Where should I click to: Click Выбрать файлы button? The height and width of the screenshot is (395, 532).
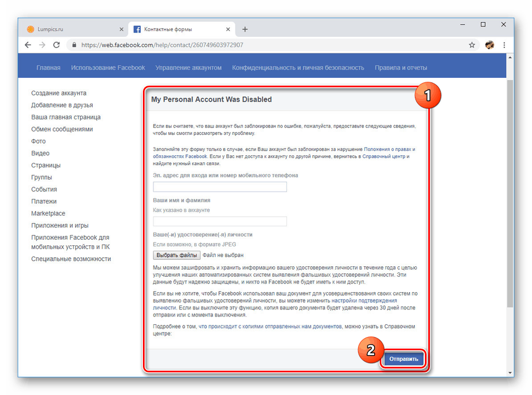point(177,255)
